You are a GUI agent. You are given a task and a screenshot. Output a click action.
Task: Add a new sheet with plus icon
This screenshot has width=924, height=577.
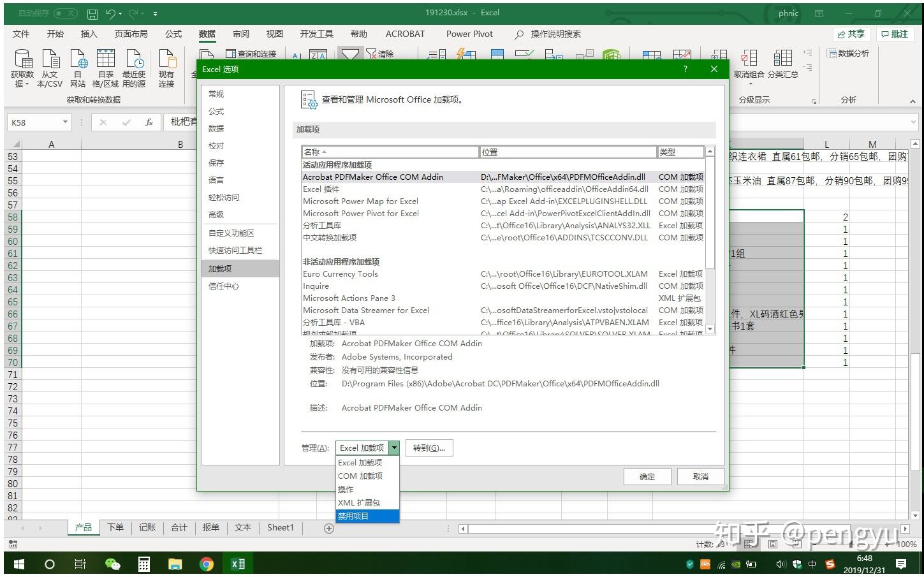click(329, 528)
